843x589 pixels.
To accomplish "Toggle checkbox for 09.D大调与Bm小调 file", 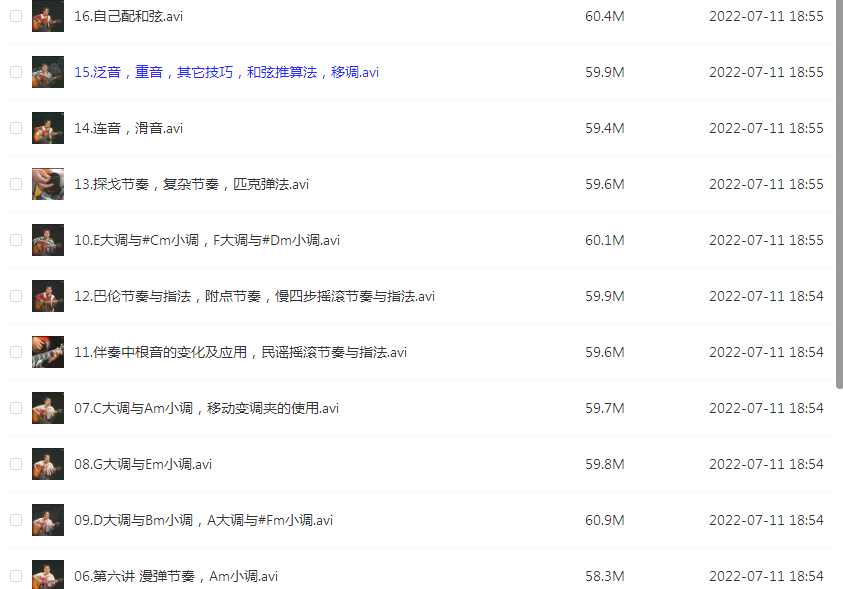I will [x=16, y=520].
